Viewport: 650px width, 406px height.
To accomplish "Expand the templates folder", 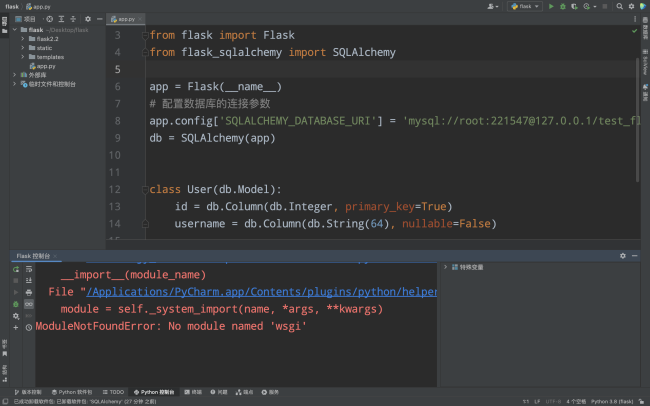I will [x=23, y=57].
